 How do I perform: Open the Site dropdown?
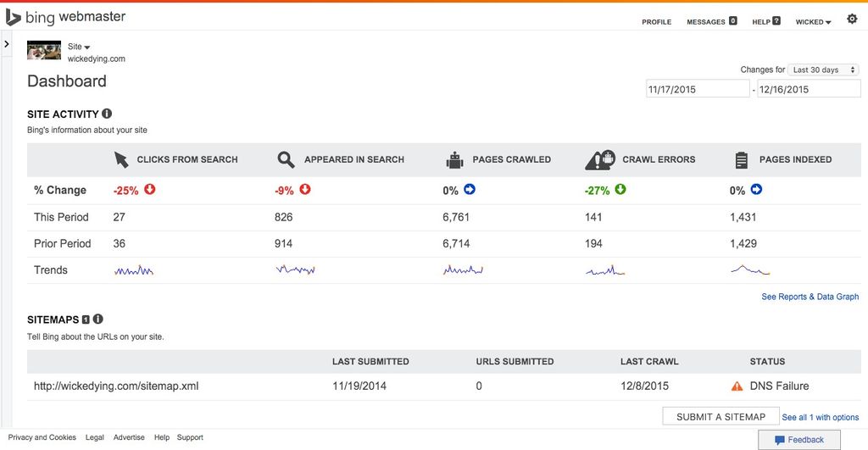(x=79, y=47)
